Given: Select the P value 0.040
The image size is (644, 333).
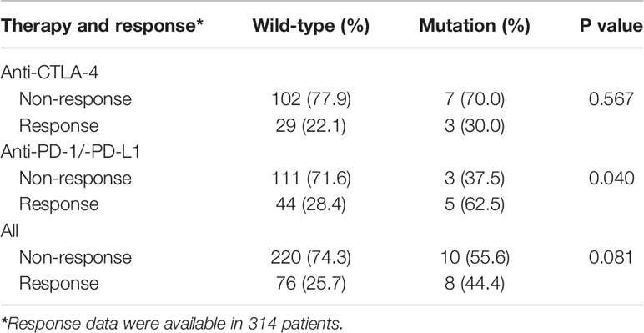Looking at the screenshot, I should (611, 179).
